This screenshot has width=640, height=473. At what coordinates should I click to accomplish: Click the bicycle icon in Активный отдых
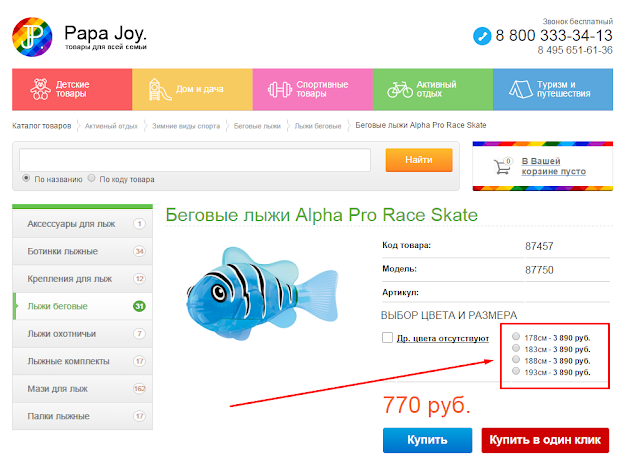400,89
